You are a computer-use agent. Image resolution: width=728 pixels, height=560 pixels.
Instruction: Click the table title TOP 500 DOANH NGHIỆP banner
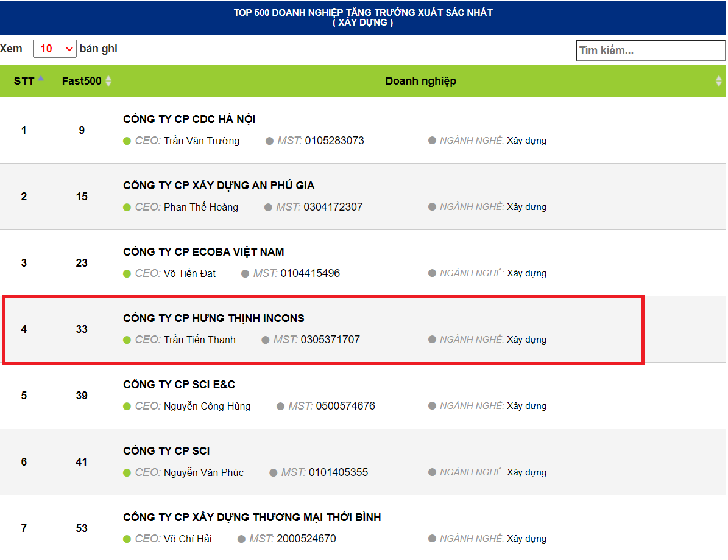coord(363,18)
